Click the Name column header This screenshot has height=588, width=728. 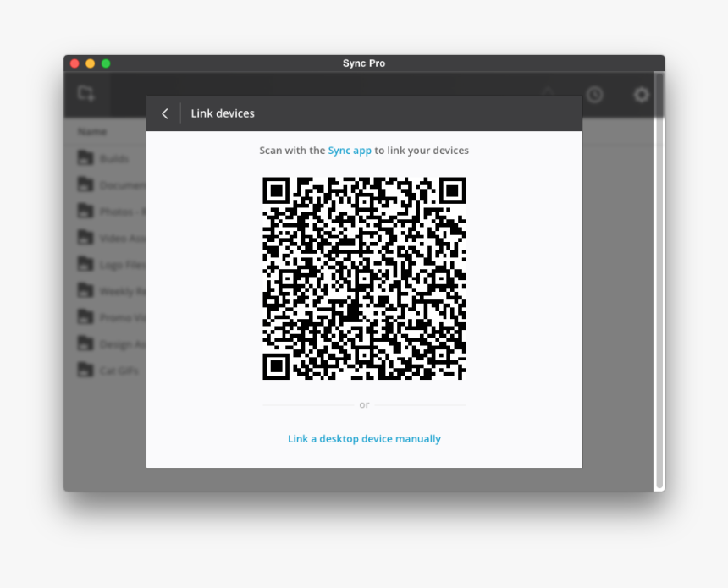[x=92, y=132]
